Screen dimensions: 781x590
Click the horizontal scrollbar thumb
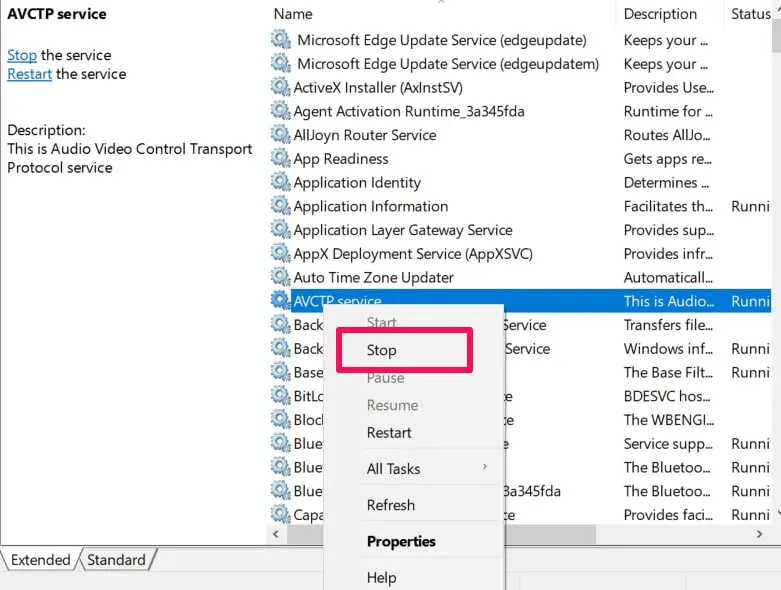tap(441, 534)
